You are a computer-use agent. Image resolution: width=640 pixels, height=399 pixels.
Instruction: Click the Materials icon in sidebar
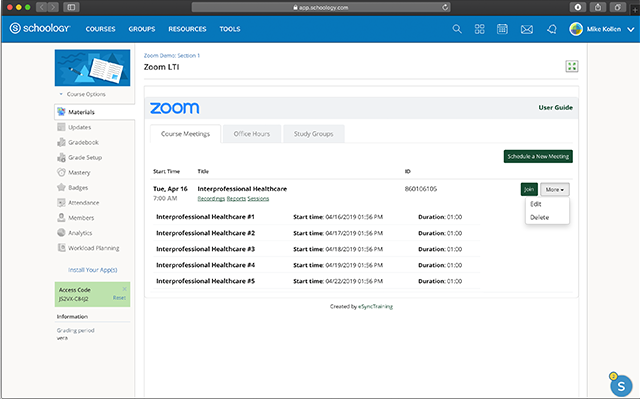pyautogui.click(x=61, y=111)
